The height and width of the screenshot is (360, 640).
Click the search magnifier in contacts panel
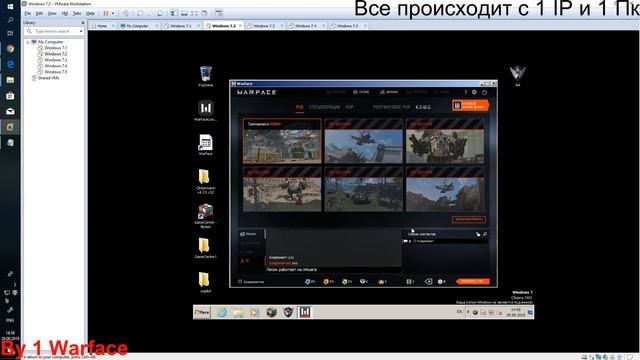click(x=484, y=234)
